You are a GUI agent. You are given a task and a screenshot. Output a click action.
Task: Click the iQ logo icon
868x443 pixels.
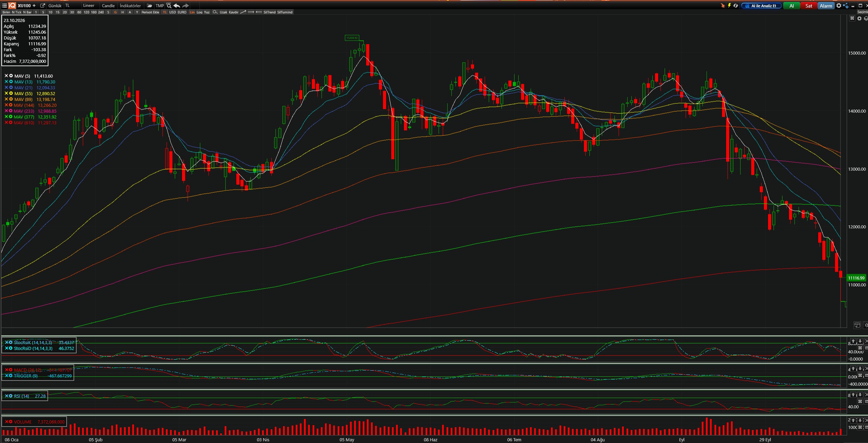pyautogui.click(x=12, y=5)
